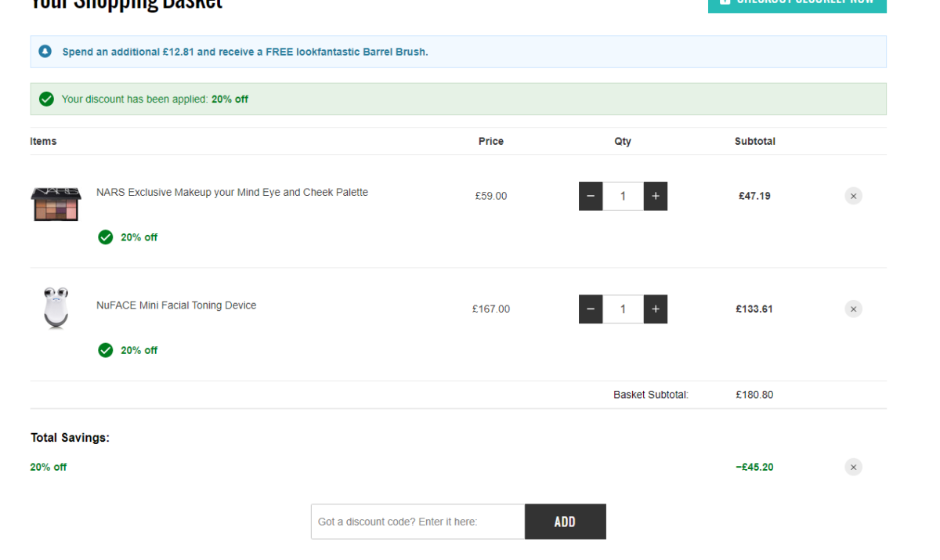Click the plus button beside NuFACE quantity
940x560 pixels.
(x=656, y=309)
